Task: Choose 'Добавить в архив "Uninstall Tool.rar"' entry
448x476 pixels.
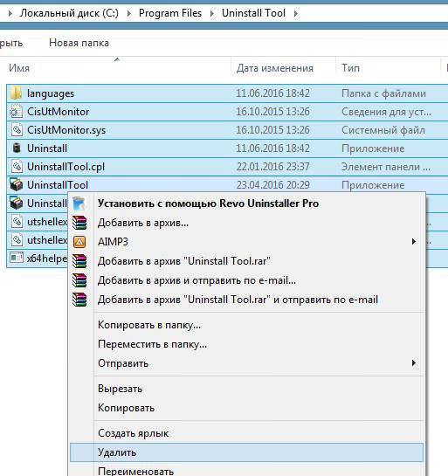Action: [x=246, y=261]
